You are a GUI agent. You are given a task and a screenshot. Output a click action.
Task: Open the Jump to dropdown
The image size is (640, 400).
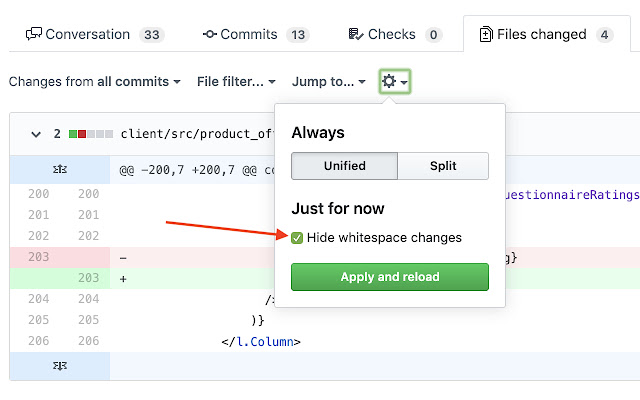click(328, 81)
